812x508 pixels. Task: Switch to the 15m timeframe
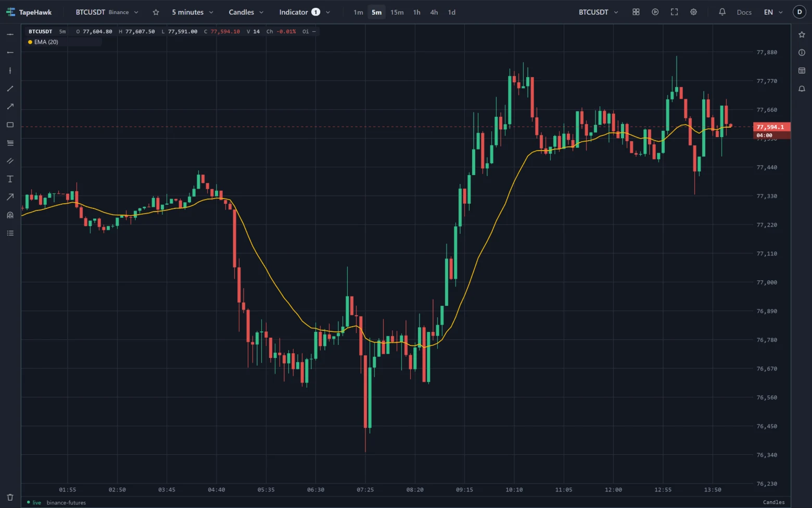click(x=397, y=12)
